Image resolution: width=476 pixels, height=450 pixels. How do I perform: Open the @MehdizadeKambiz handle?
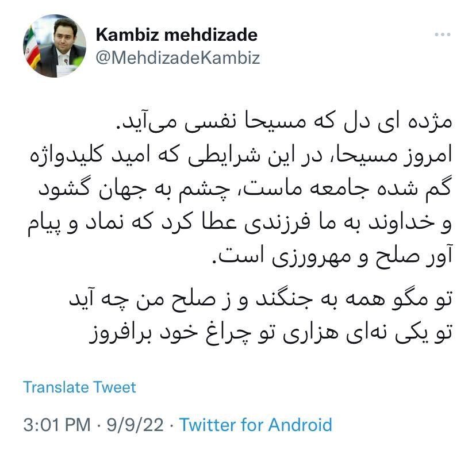[178, 57]
